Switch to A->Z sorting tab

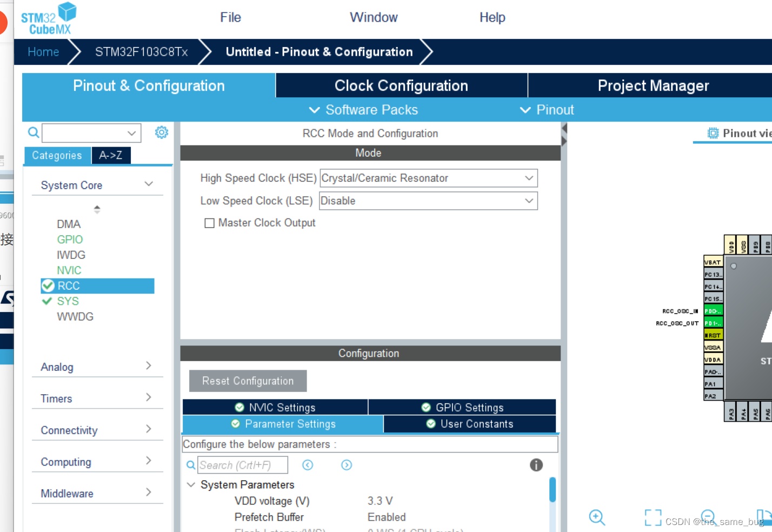point(111,155)
